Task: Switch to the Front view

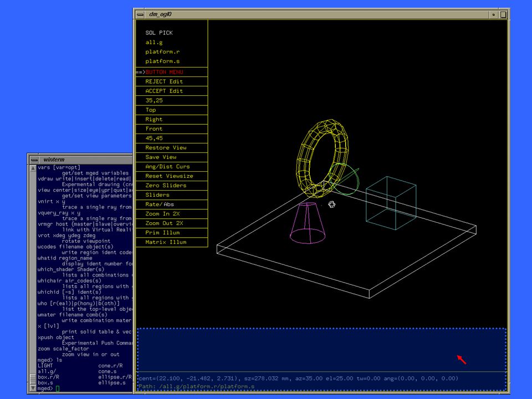Action: [172, 129]
